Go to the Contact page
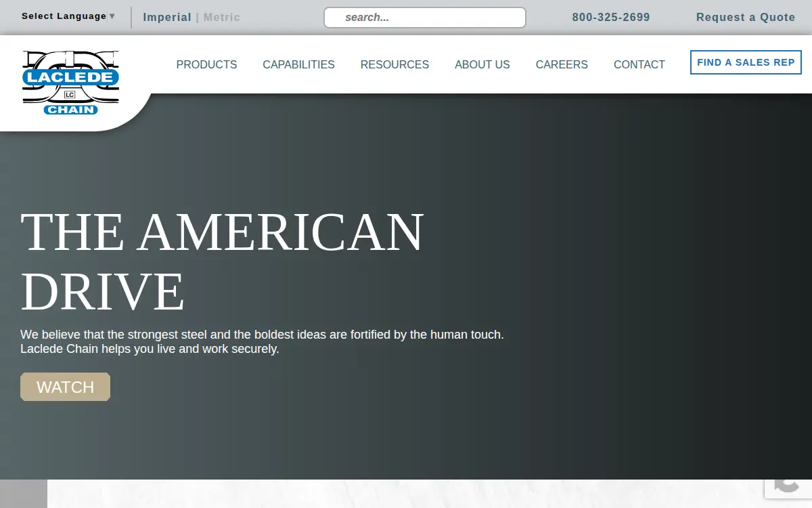Viewport: 812px width, 508px height. [639, 64]
